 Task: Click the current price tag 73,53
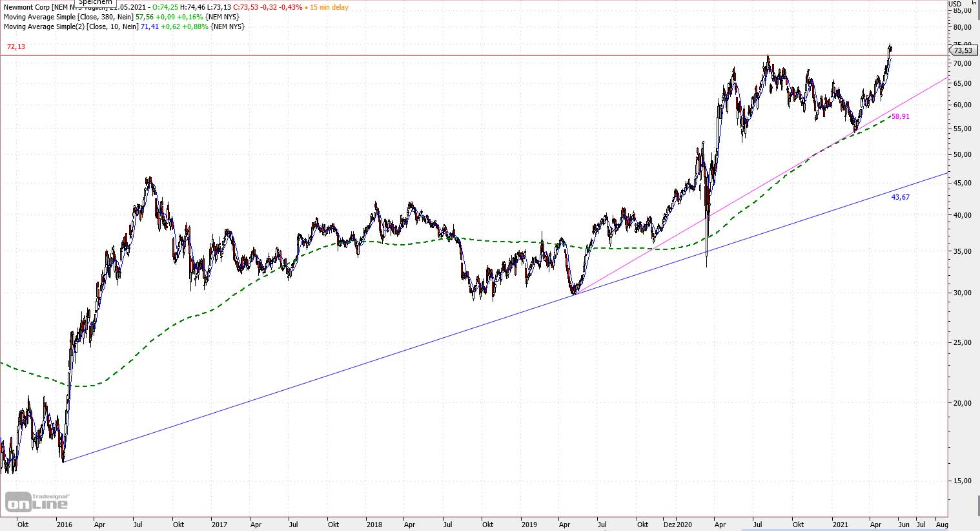(x=963, y=50)
